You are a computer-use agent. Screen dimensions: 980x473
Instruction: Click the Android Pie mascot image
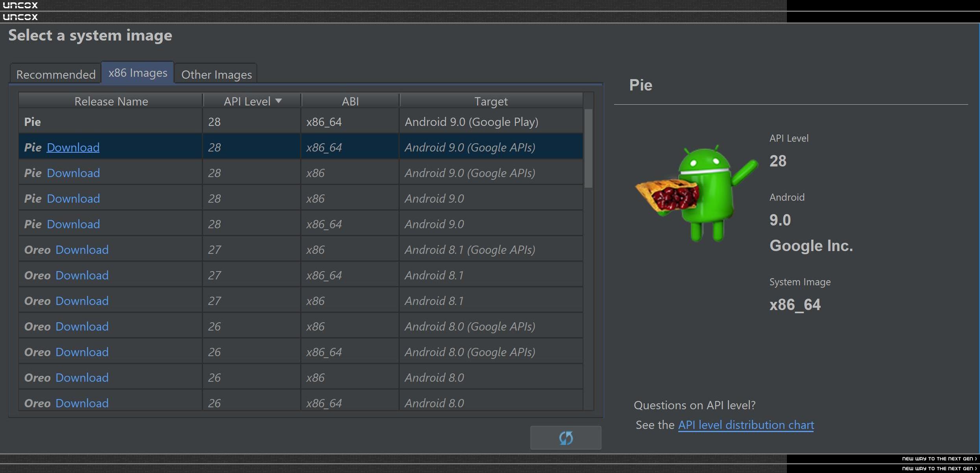(x=696, y=193)
